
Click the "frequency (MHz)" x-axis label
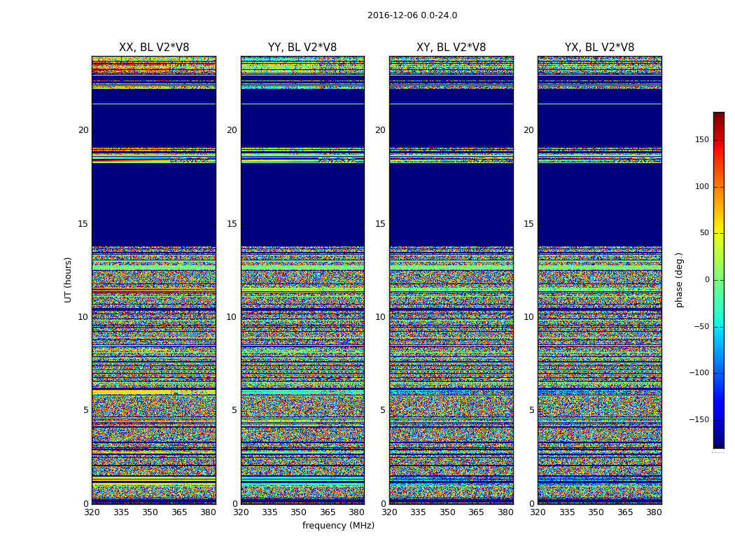(x=338, y=526)
